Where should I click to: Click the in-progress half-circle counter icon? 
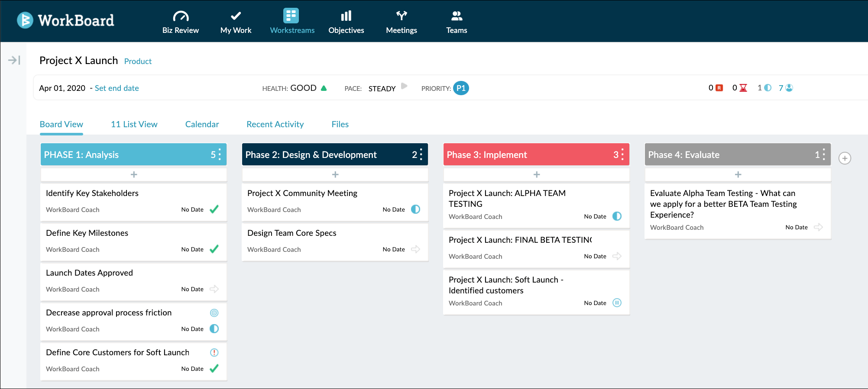point(768,88)
